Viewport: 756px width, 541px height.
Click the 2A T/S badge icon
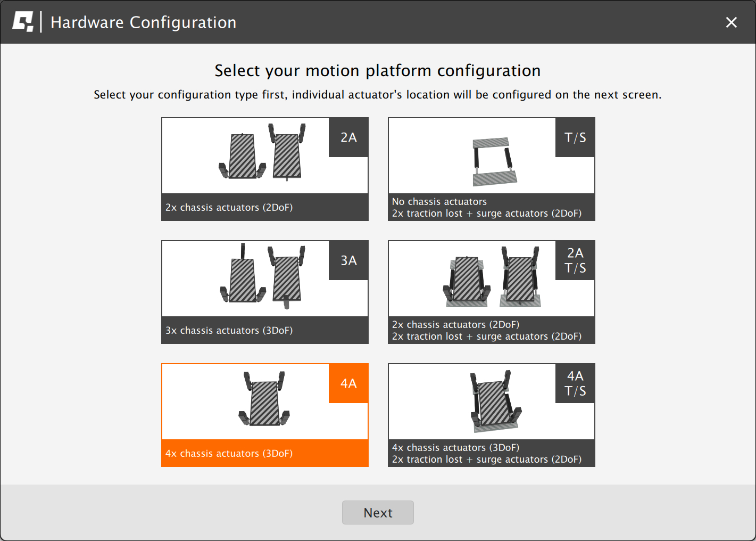[575, 260]
